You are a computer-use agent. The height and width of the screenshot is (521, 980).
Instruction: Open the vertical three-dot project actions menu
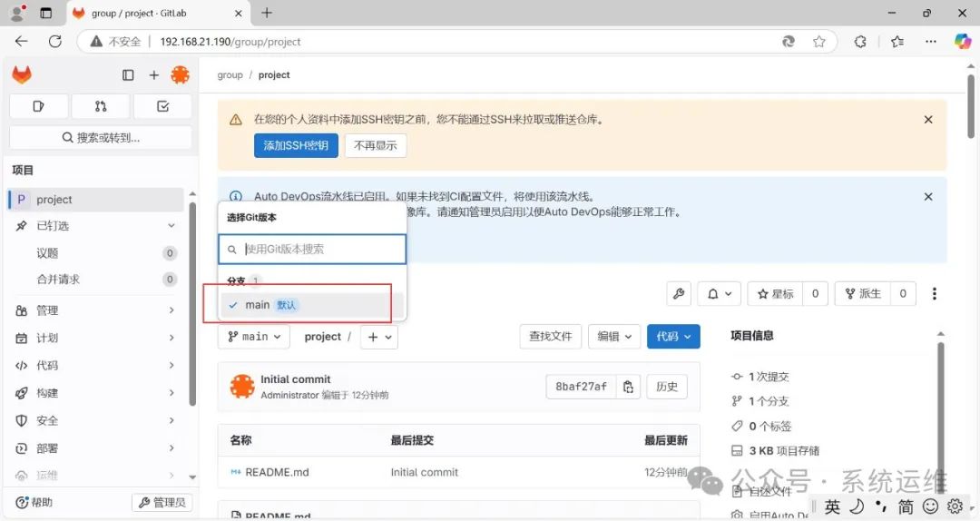(935, 293)
